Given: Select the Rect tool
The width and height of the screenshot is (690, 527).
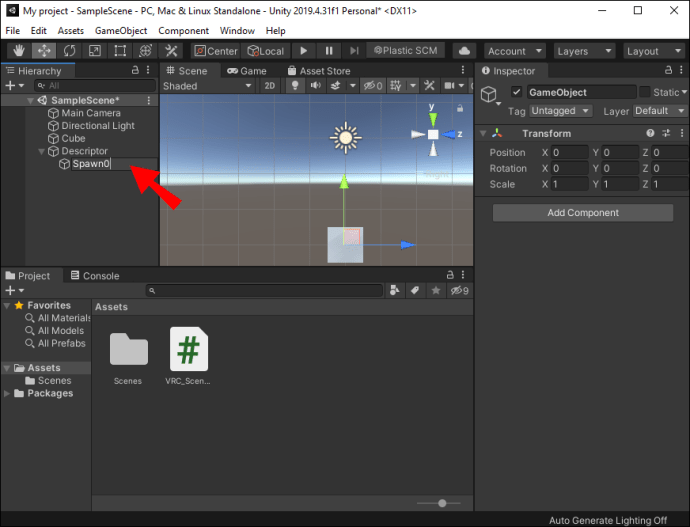Looking at the screenshot, I should pos(120,51).
